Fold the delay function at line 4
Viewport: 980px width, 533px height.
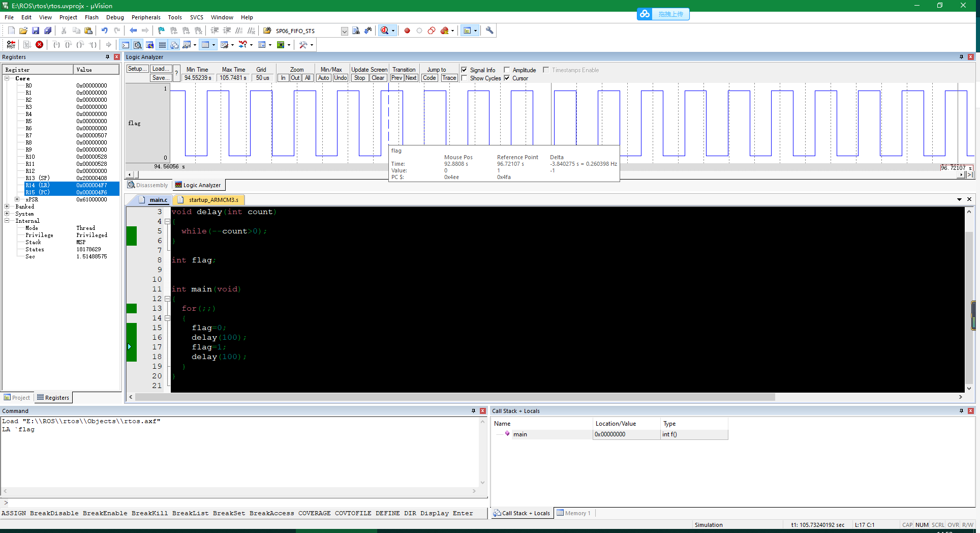(167, 221)
